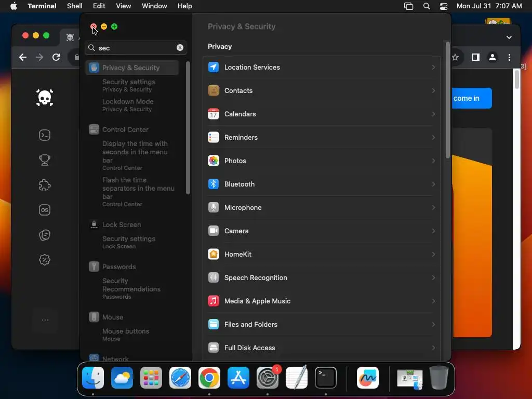Open Security Recommendations result under Passwords
532x399 pixels.
click(131, 288)
